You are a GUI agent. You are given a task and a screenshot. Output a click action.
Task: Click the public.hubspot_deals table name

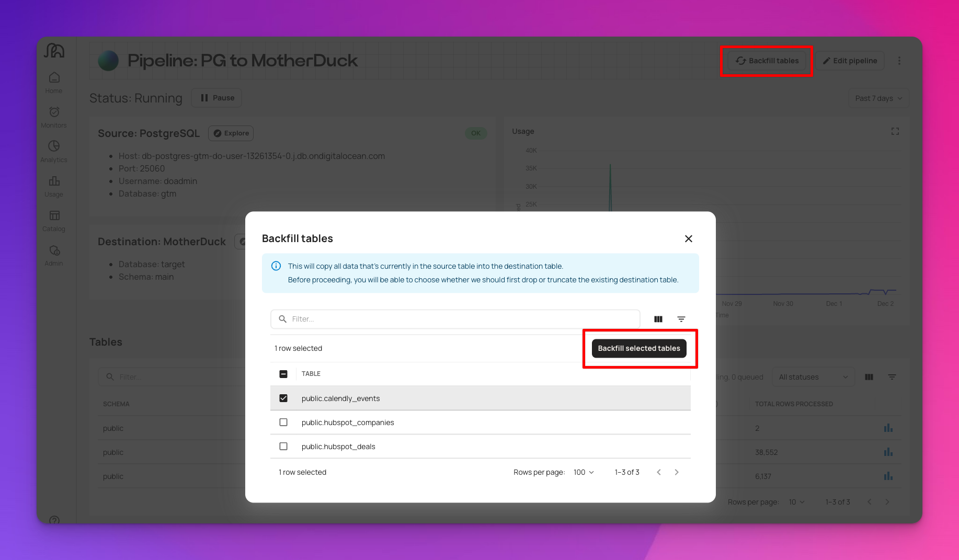pos(338,447)
